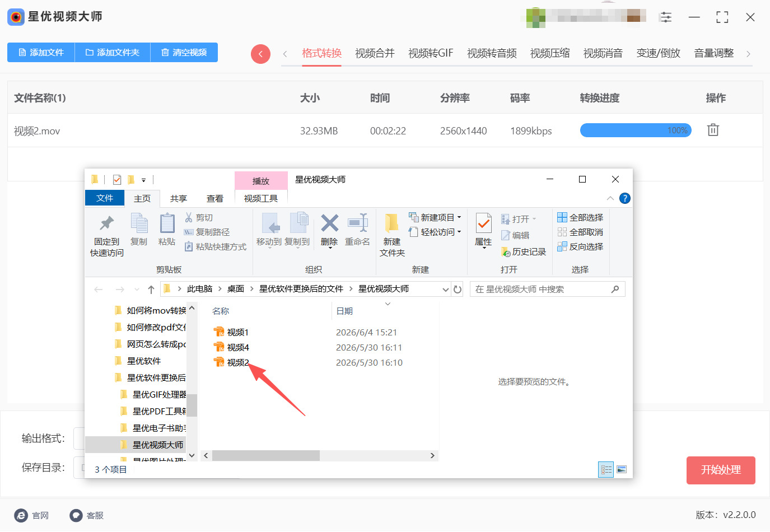
Task: Click the 粘贴 clipboard icon
Action: pyautogui.click(x=167, y=223)
